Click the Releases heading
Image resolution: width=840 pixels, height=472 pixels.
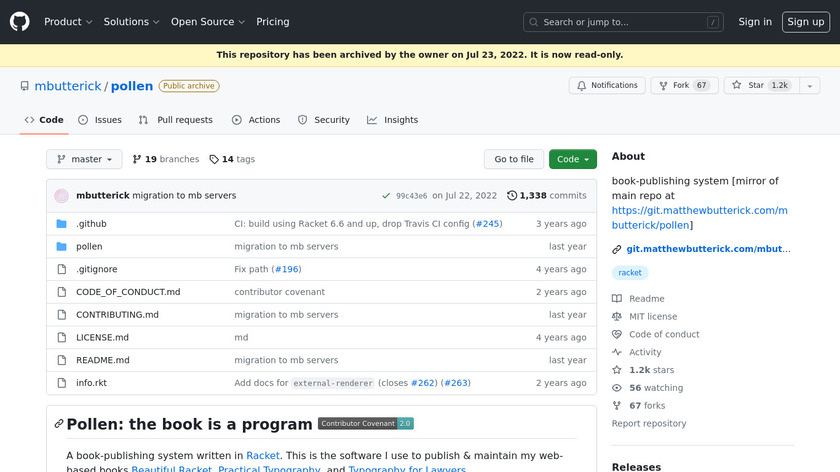click(x=636, y=467)
